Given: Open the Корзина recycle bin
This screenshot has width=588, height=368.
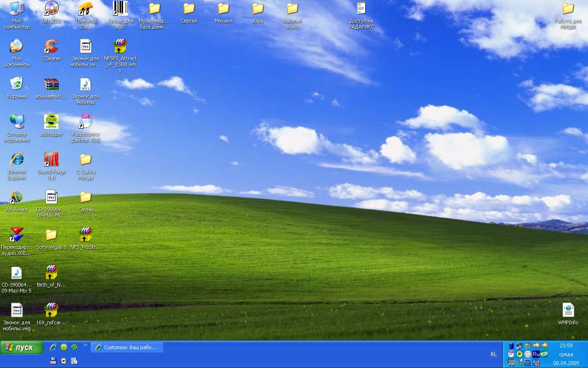Looking at the screenshot, I should 17,88.
